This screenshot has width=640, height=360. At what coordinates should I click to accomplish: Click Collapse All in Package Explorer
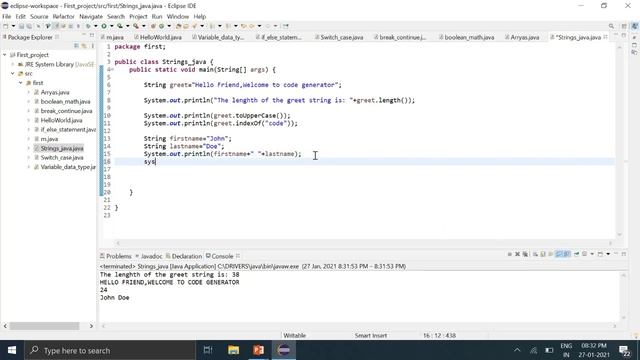pyautogui.click(x=76, y=46)
